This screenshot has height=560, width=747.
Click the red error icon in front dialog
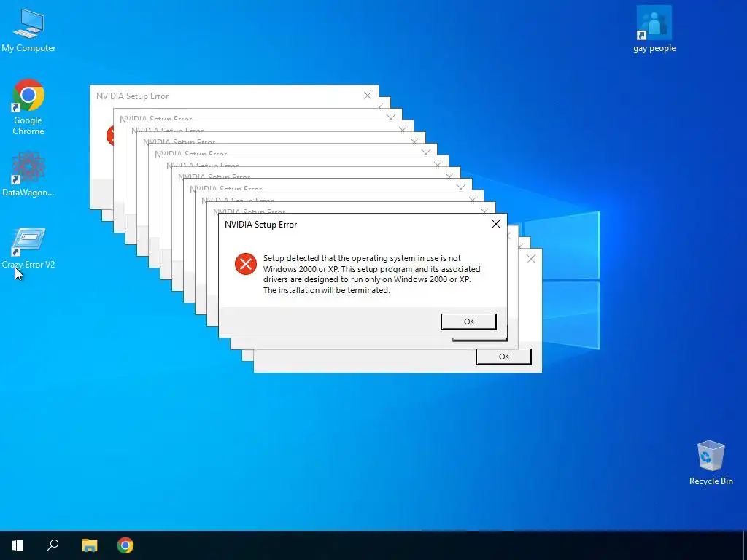pyautogui.click(x=246, y=264)
